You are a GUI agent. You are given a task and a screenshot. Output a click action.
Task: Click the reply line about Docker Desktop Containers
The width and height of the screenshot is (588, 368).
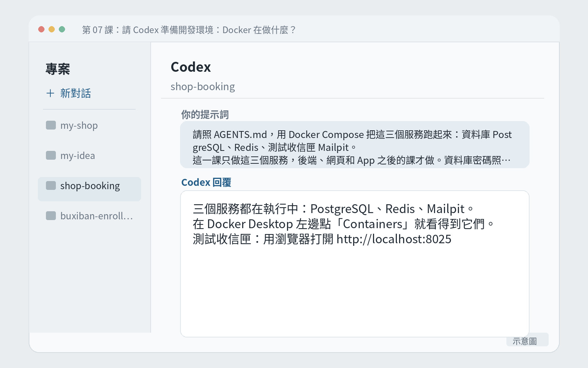(x=343, y=224)
